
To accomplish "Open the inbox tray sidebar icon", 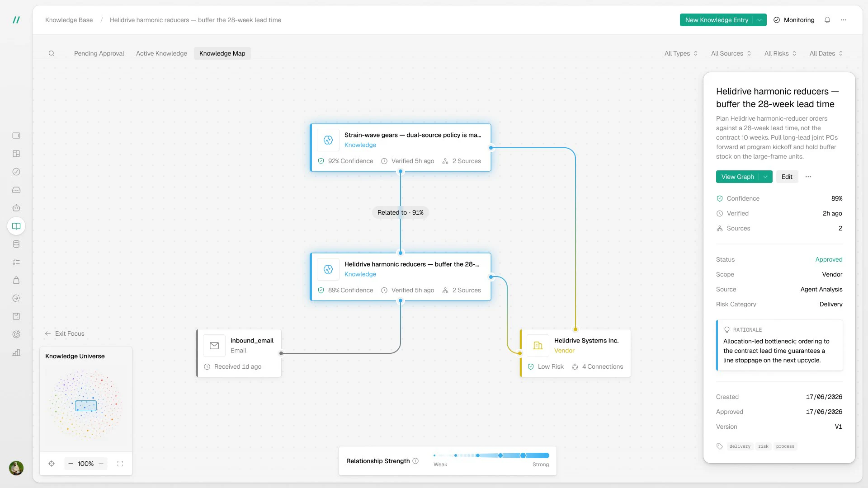I will click(16, 190).
